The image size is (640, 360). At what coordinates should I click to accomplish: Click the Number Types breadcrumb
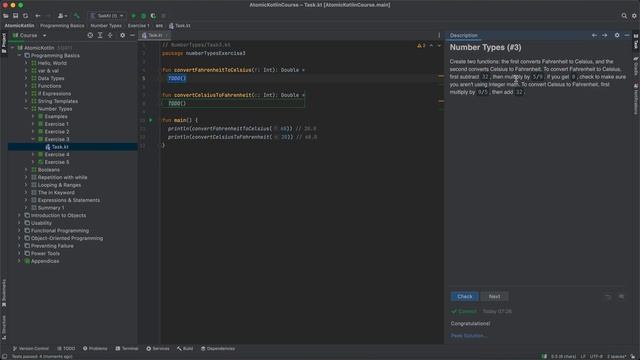click(x=106, y=26)
